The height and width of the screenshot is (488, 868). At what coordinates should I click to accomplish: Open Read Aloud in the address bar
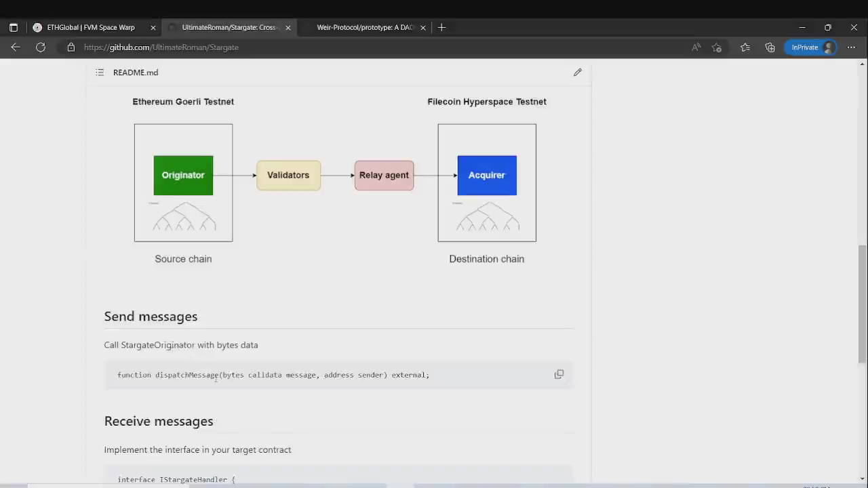coord(696,47)
